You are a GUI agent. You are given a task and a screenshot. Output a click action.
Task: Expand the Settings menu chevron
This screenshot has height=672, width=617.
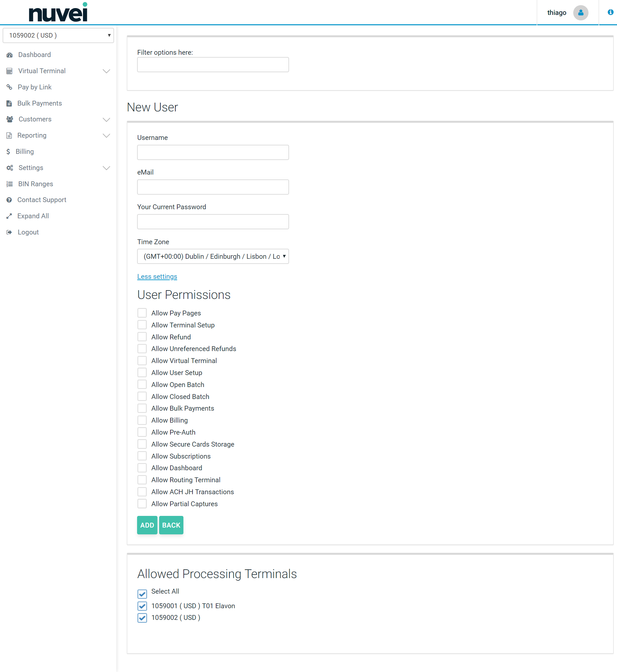(x=106, y=168)
